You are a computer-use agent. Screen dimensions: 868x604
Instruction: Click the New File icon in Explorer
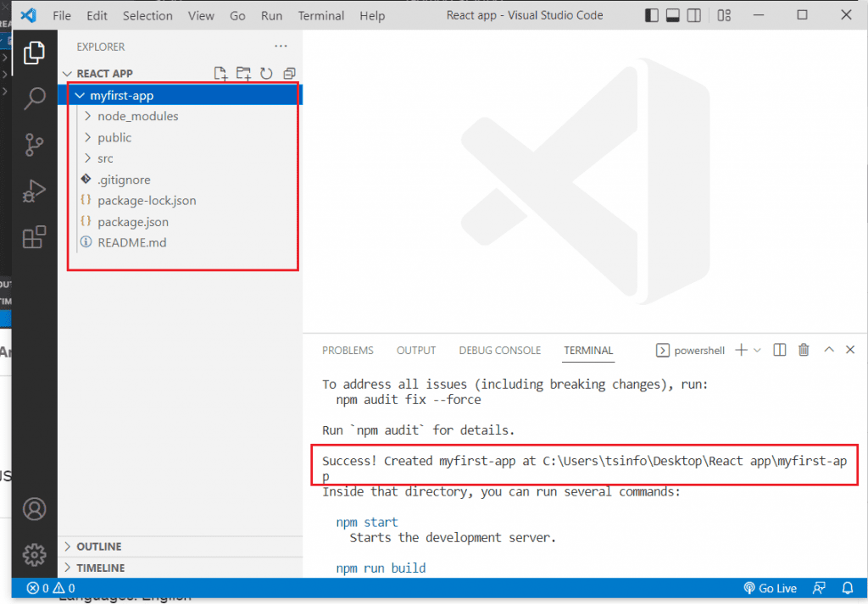pyautogui.click(x=221, y=74)
